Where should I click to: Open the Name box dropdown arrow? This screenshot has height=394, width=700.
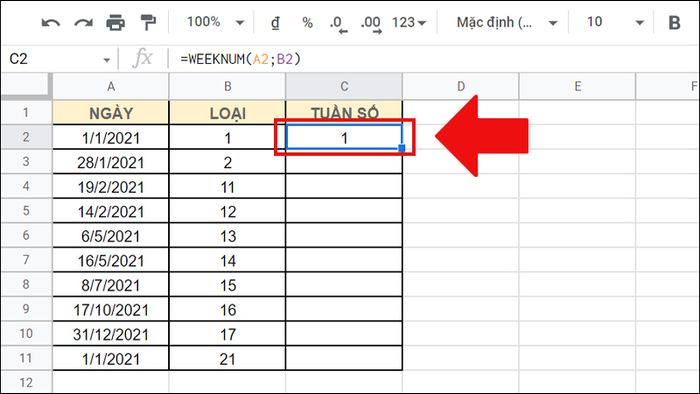pyautogui.click(x=106, y=59)
